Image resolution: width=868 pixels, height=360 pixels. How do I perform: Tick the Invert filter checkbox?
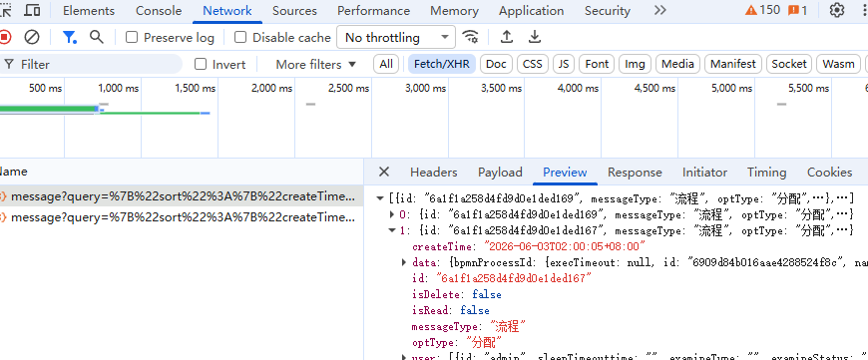(x=201, y=64)
